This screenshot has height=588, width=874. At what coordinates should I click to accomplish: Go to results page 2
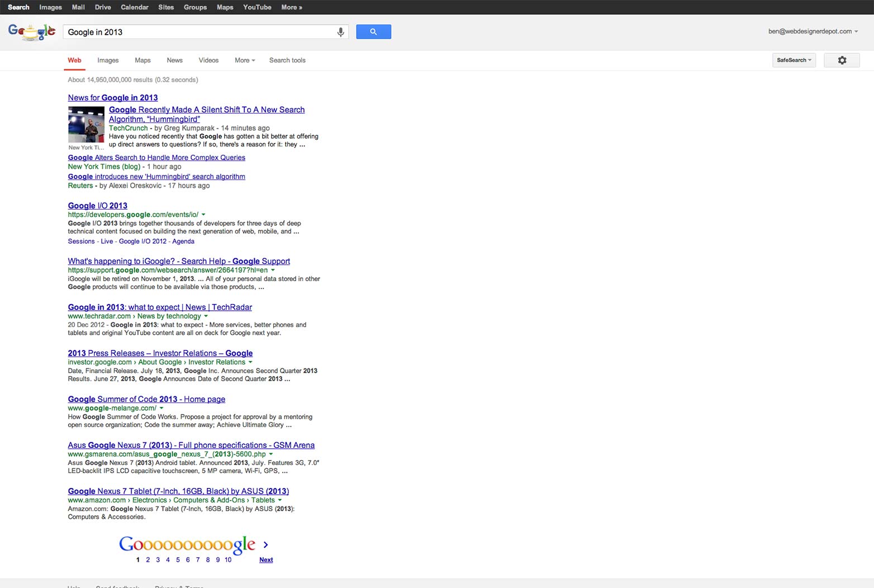pos(148,559)
